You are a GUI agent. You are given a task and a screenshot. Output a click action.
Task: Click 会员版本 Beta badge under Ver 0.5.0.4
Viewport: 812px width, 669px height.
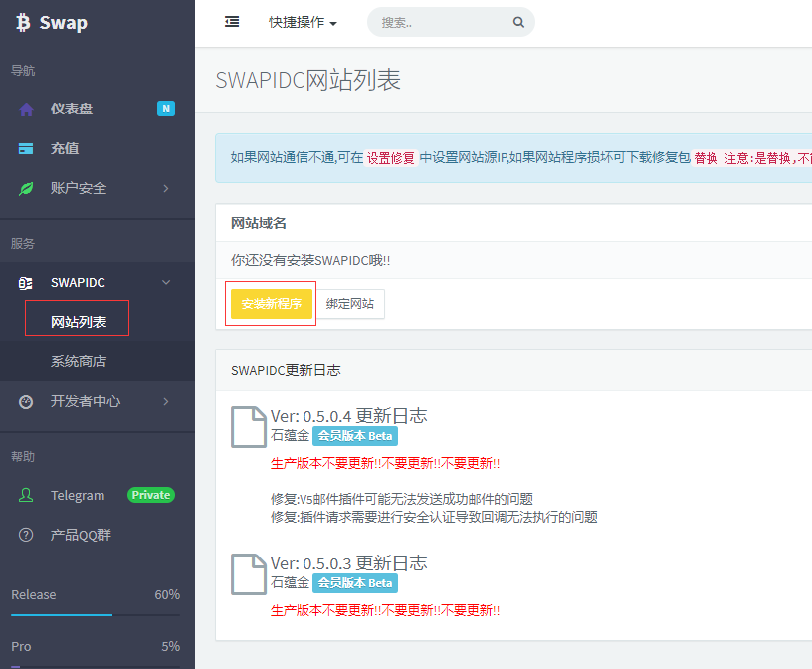tap(355, 436)
